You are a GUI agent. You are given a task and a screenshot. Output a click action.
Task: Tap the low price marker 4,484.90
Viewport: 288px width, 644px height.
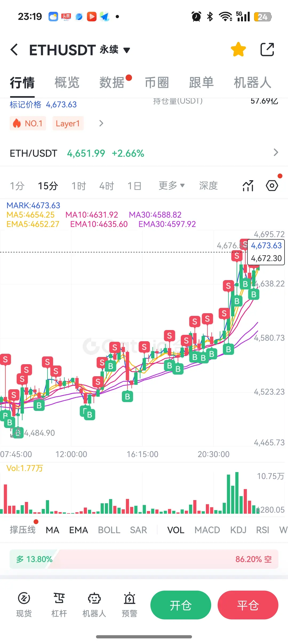click(x=39, y=433)
